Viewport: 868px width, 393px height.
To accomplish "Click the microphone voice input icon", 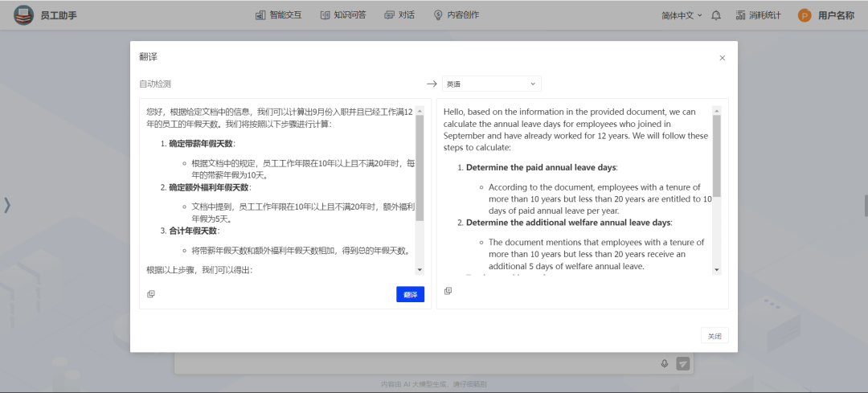I will pos(665,364).
